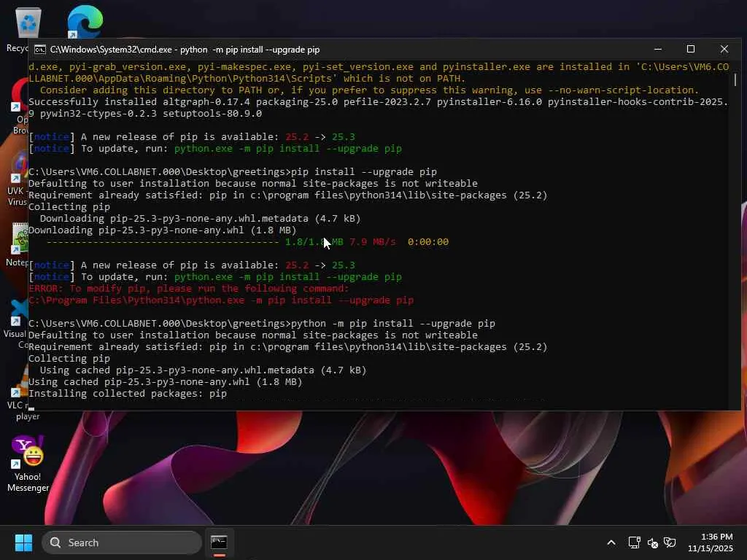Click the line 'Using cached pip-25.3-py3-none-any.whl (1.8 MB)'

[166, 382]
